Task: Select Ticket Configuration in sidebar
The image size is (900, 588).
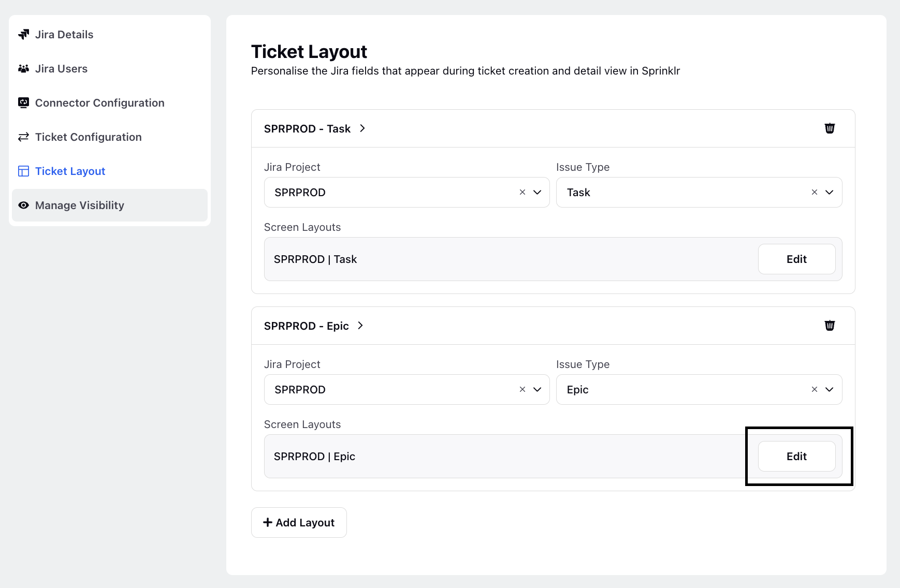Action: (110, 137)
